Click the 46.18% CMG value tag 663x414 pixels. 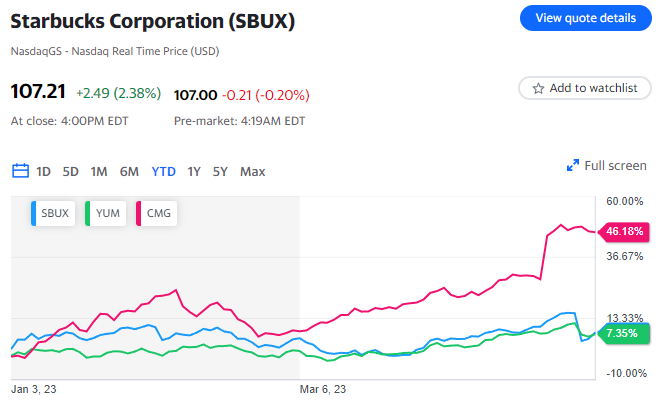click(x=625, y=232)
